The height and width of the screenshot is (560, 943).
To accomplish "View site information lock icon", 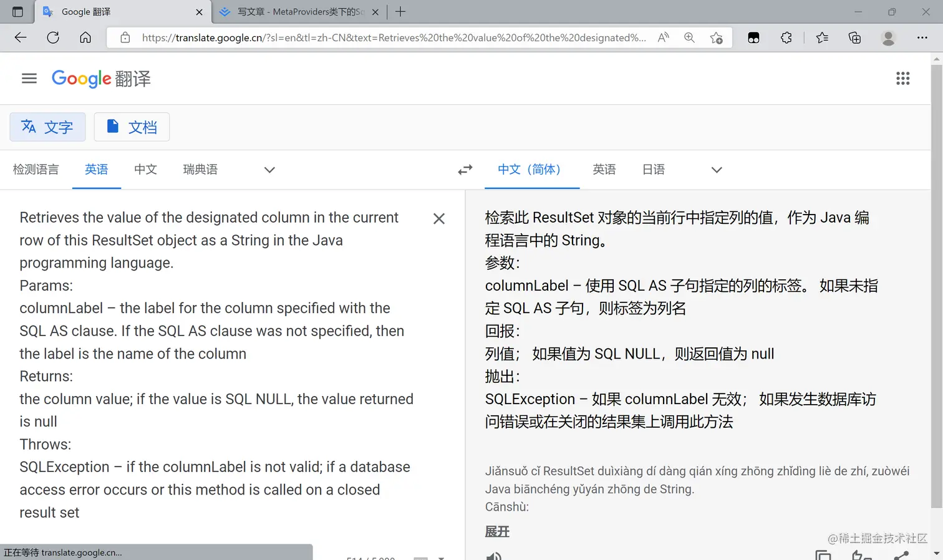I will click(x=125, y=37).
